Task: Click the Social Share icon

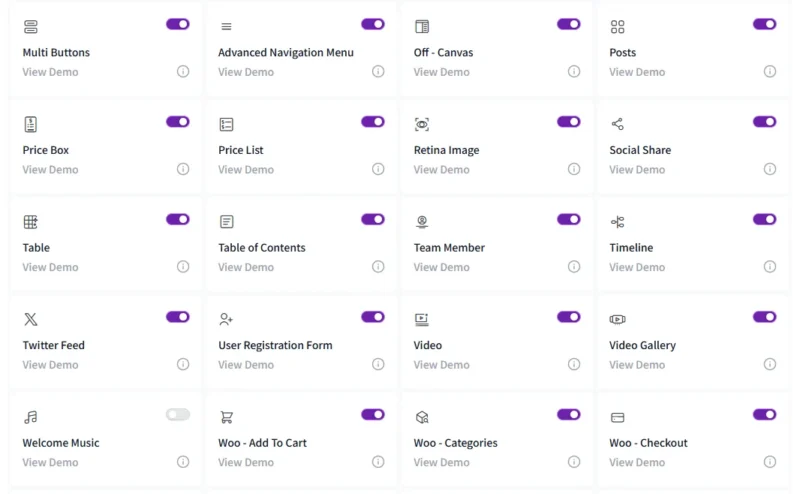Action: coord(617,124)
